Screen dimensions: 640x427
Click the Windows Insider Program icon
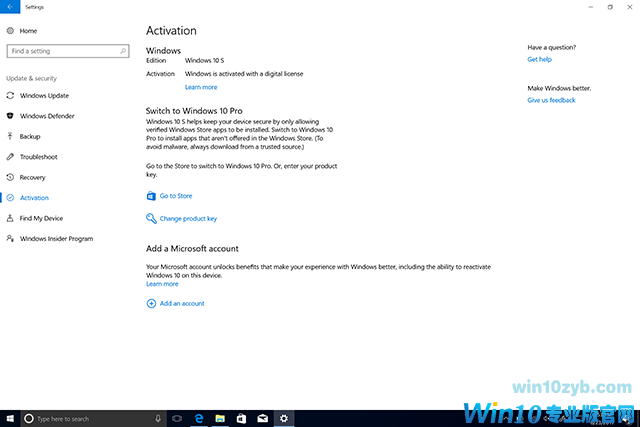pyautogui.click(x=10, y=238)
